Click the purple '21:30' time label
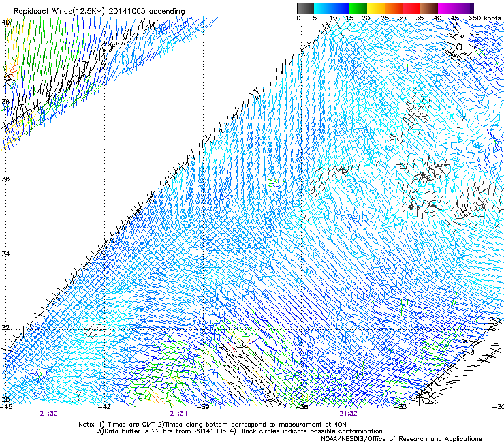Image resolution: width=504 pixels, height=443 pixels. click(x=48, y=414)
